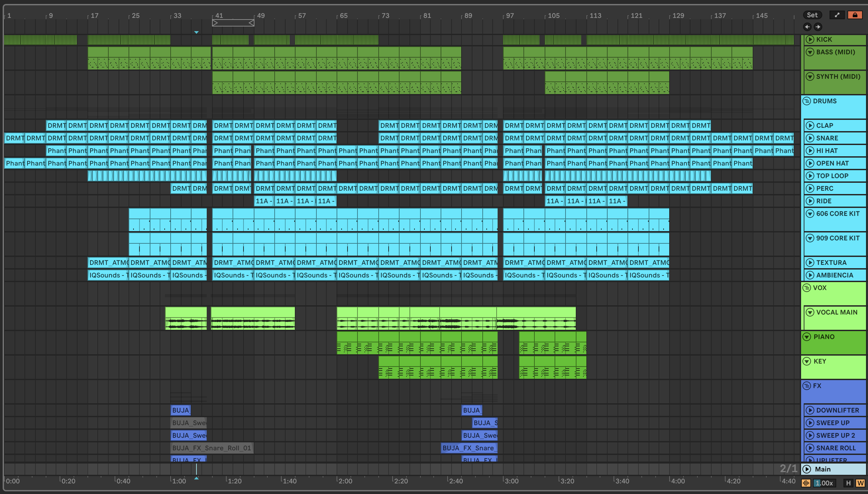Select the BUJA_FX_Snare_Roll_01 clip

pyautogui.click(x=212, y=448)
